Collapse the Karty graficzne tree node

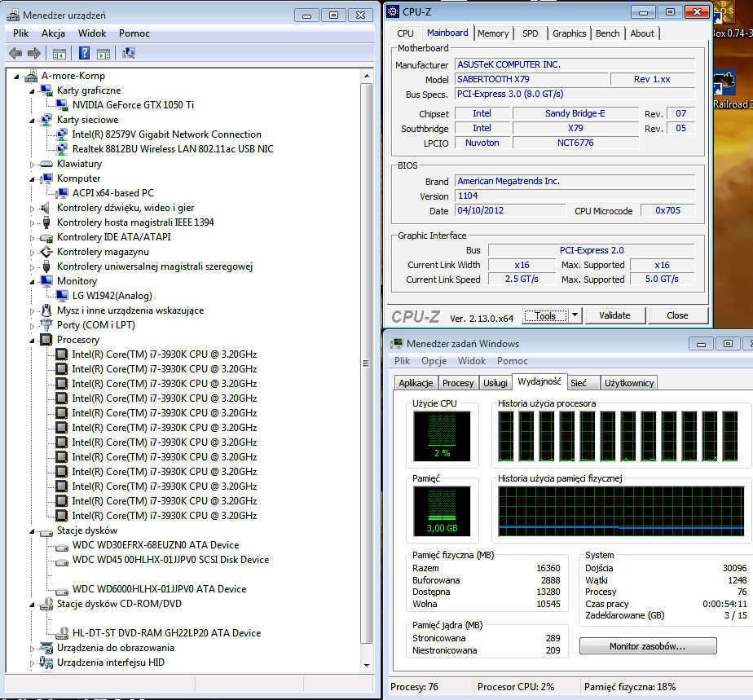(32, 91)
